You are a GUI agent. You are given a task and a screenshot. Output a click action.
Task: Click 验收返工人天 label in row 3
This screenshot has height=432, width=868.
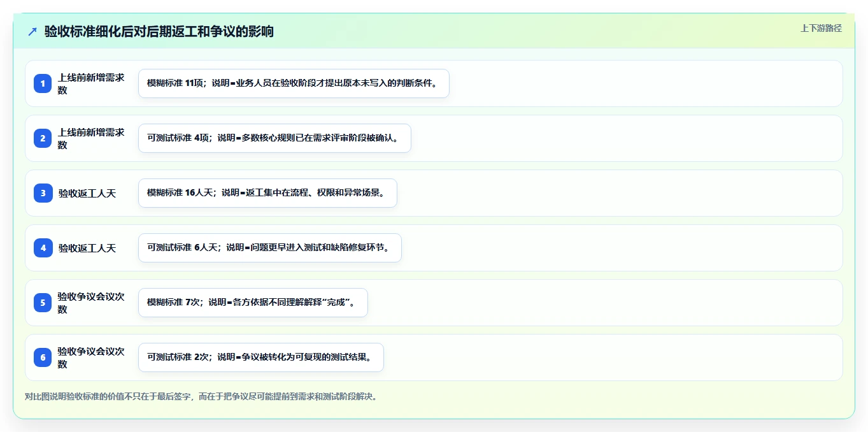point(87,193)
